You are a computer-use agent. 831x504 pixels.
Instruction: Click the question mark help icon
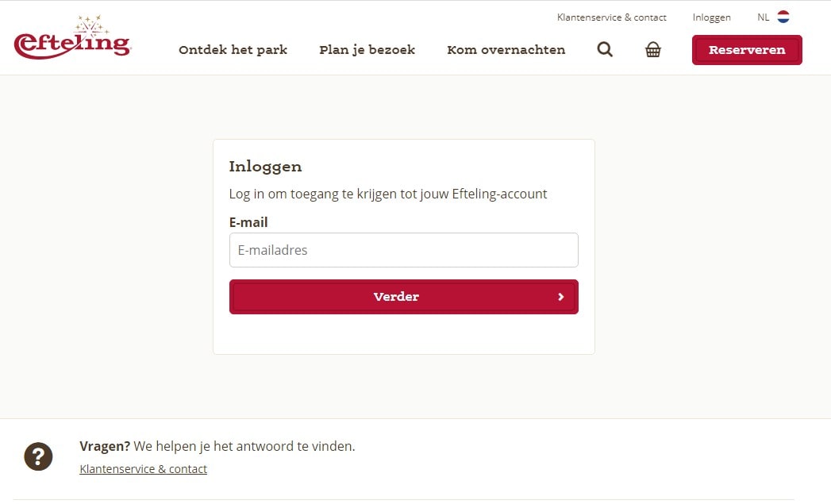[x=38, y=456]
